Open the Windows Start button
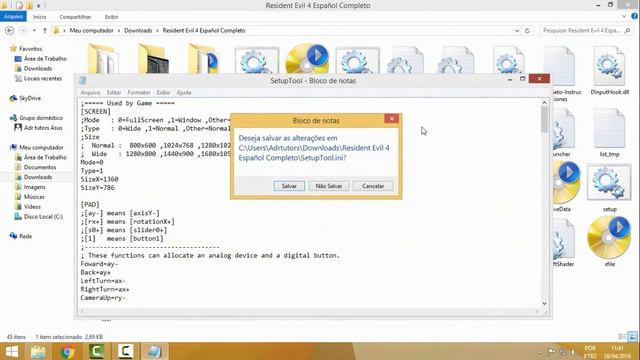 pyautogui.click(x=11, y=351)
